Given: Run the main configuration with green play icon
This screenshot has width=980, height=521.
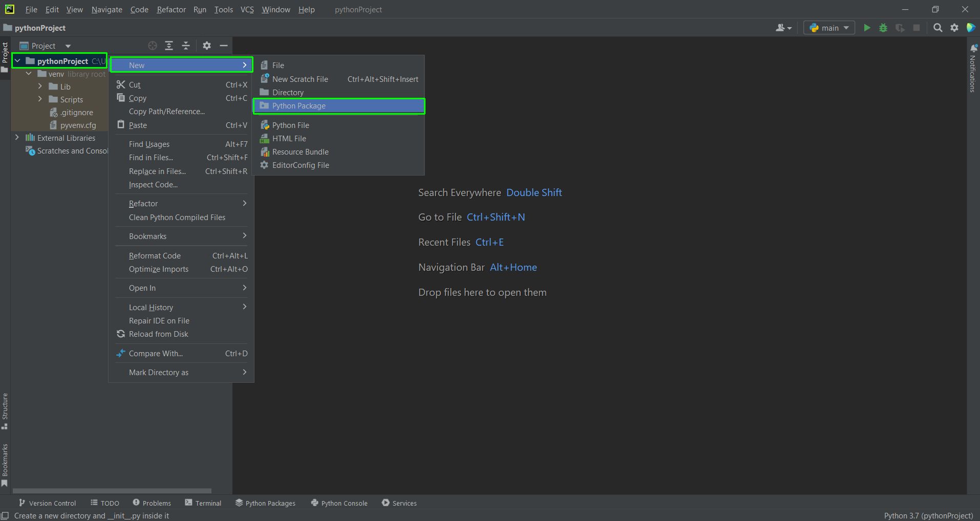Looking at the screenshot, I should coord(867,28).
